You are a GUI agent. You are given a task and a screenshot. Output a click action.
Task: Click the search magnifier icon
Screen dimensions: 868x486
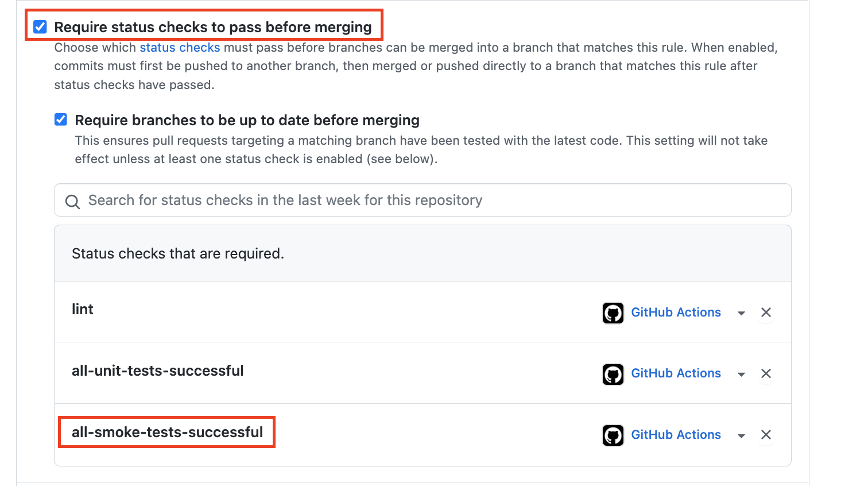72,202
